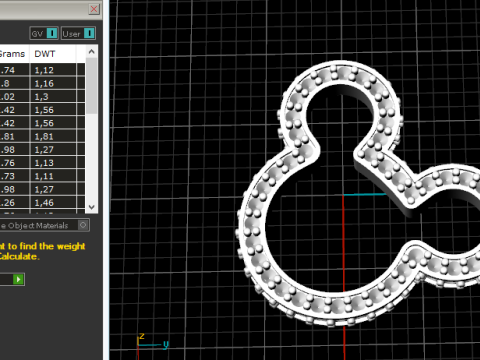Click the Grams column header

(x=14, y=54)
